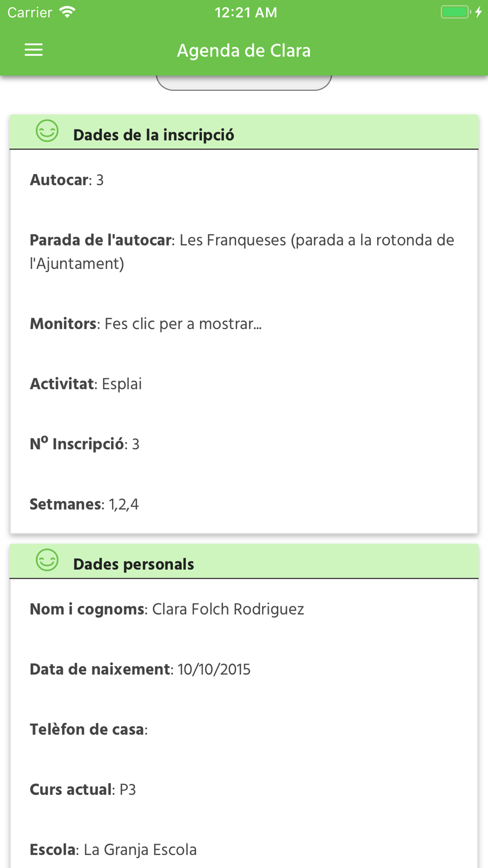Open the hamburger menu
The image size is (488, 868).
click(x=34, y=50)
